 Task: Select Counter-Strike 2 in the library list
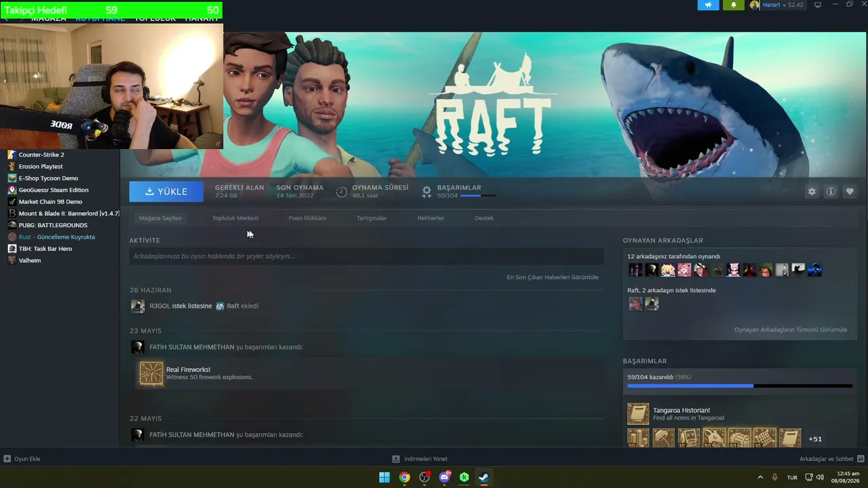[x=41, y=155]
